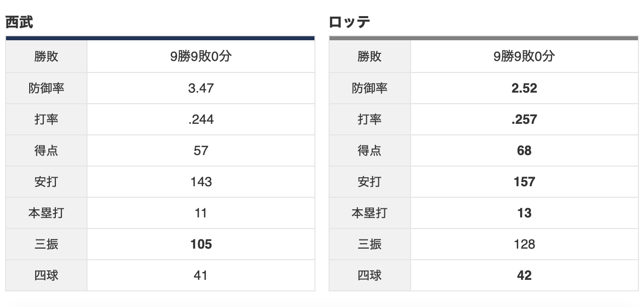Click Seibu's runs value 57
This screenshot has height=307, width=644.
pos(201,150)
